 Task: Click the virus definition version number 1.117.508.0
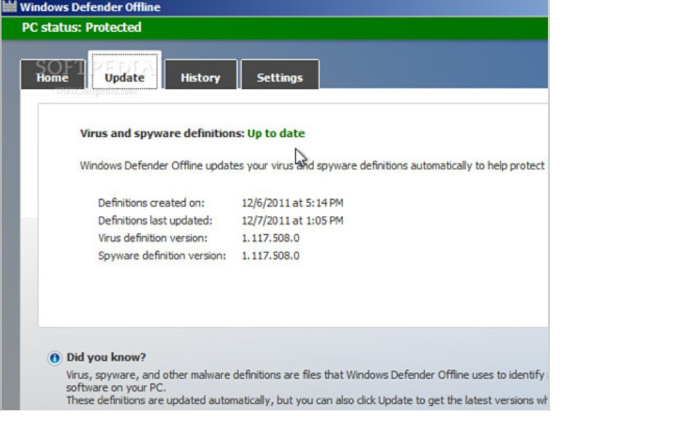[271, 238]
